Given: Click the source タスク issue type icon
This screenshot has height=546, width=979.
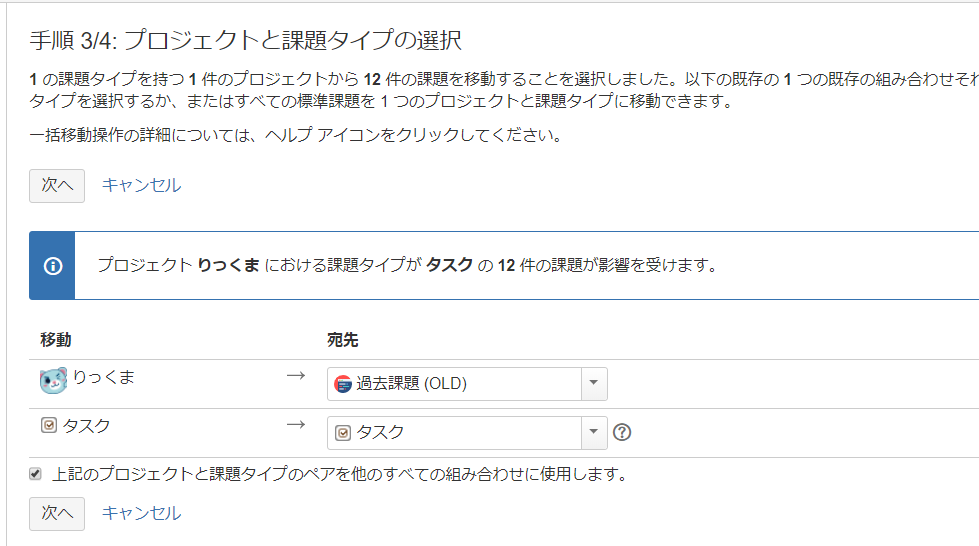Looking at the screenshot, I should (49, 426).
